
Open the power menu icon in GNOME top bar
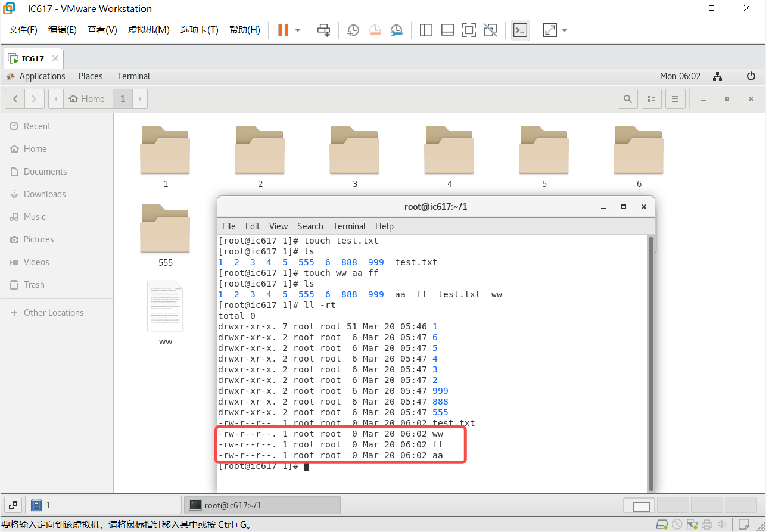(751, 76)
